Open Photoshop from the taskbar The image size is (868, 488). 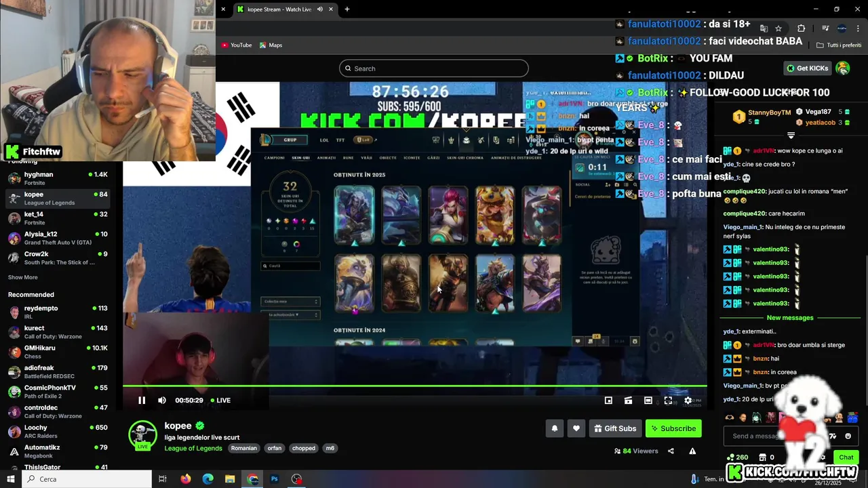coord(275,479)
